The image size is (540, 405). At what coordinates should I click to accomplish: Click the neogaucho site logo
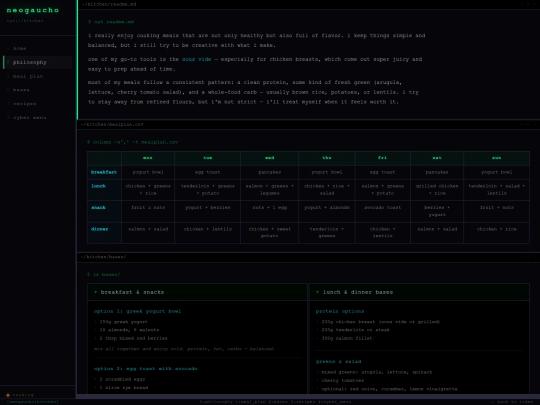tap(33, 10)
